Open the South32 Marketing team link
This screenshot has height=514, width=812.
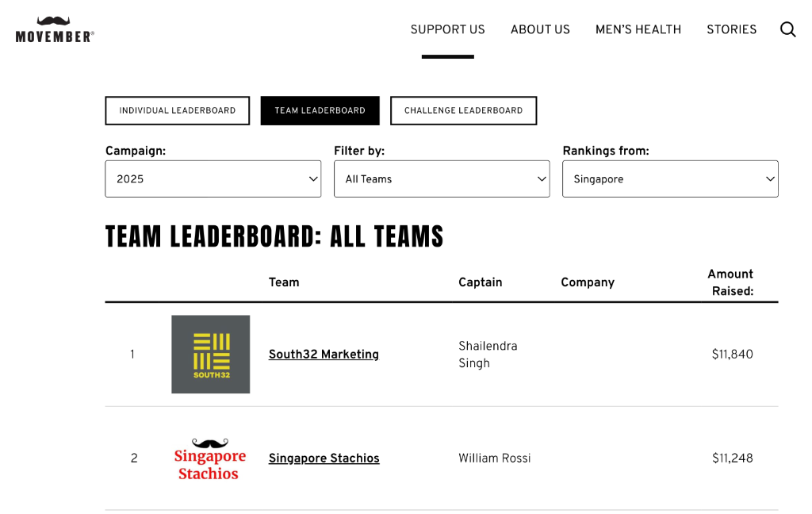pyautogui.click(x=324, y=355)
